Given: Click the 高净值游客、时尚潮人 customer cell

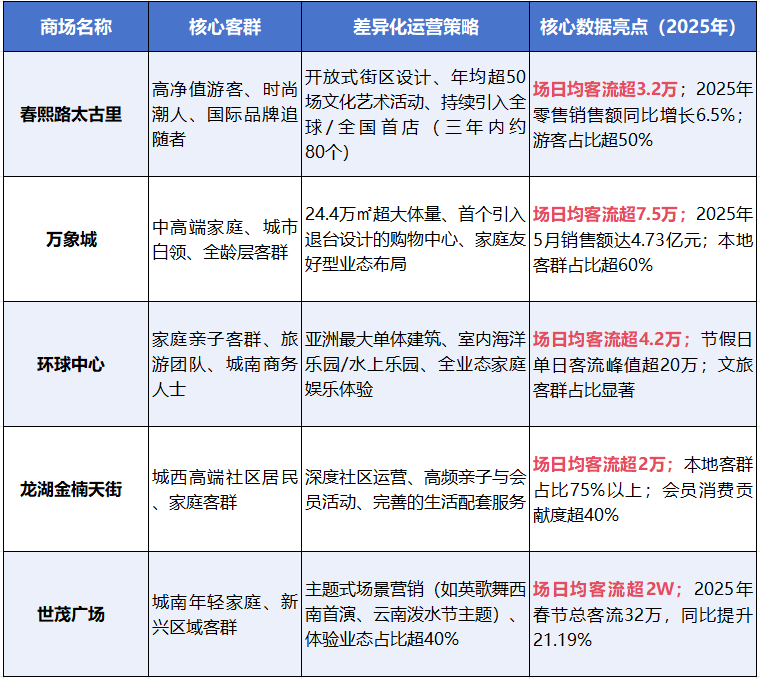Looking at the screenshot, I should (225, 114).
